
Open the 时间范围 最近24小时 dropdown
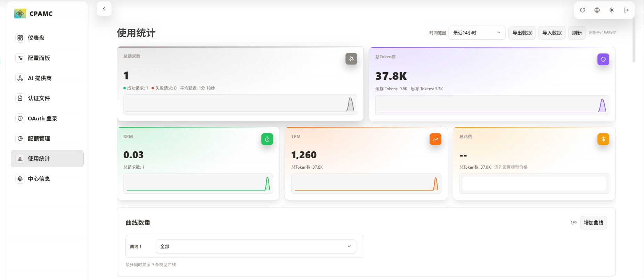tap(477, 33)
